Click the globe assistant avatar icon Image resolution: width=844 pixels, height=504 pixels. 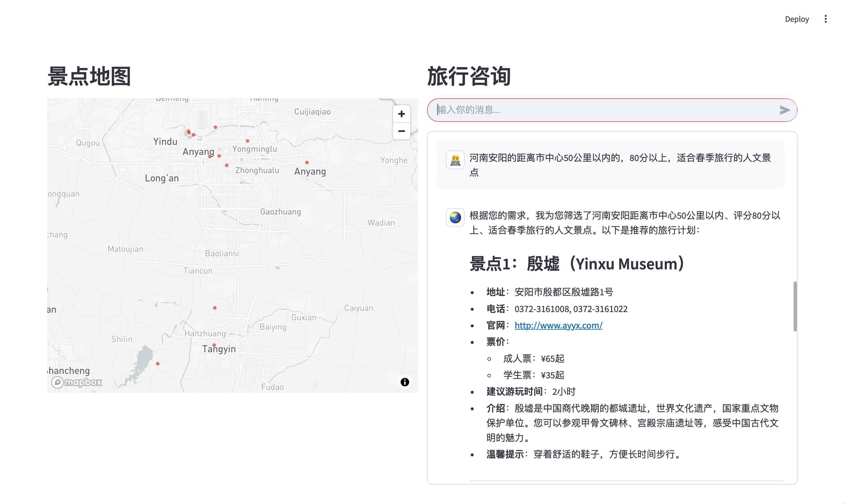click(455, 218)
